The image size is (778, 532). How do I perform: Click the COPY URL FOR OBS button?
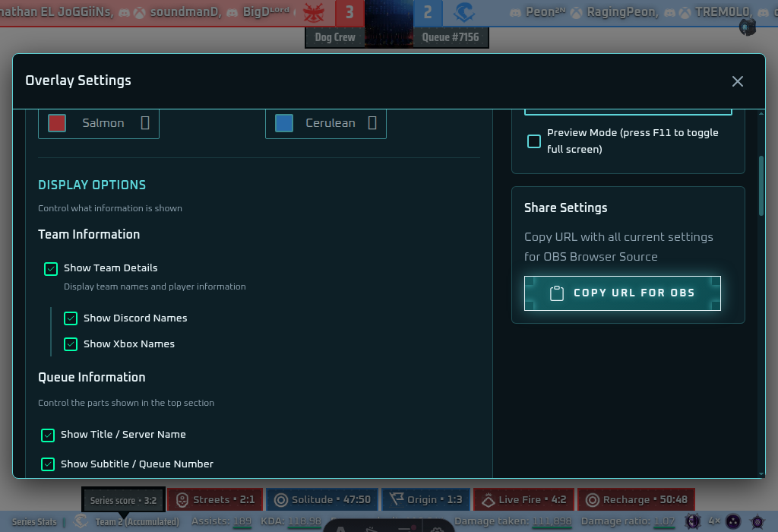pyautogui.click(x=622, y=293)
